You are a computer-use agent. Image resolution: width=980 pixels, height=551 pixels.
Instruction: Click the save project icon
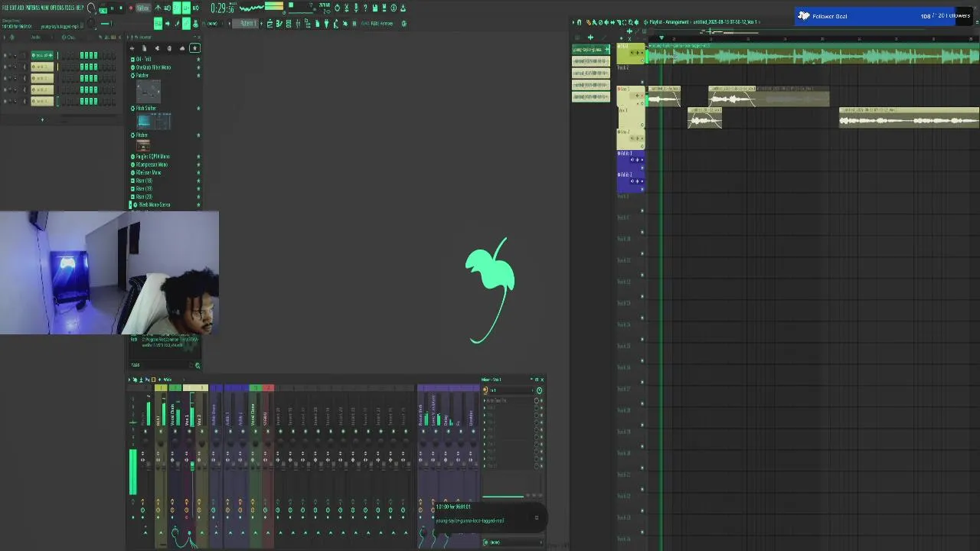pos(374,8)
